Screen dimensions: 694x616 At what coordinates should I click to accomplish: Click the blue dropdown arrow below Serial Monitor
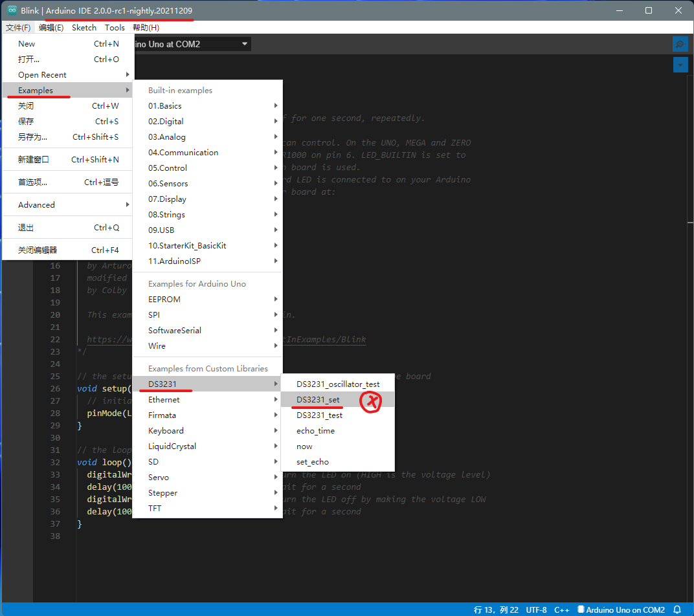[680, 65]
